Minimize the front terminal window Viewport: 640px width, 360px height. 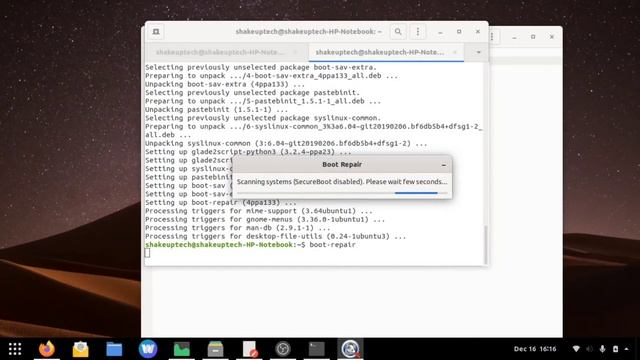440,32
